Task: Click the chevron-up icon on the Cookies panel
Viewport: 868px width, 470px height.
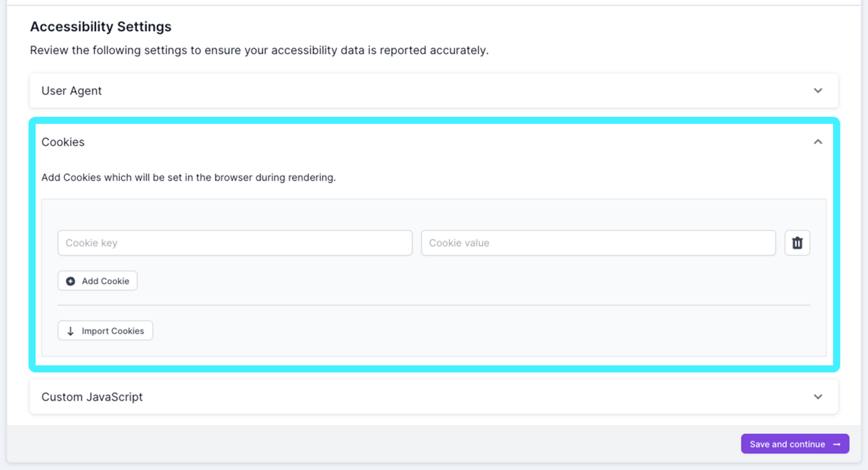Action: pyautogui.click(x=818, y=142)
